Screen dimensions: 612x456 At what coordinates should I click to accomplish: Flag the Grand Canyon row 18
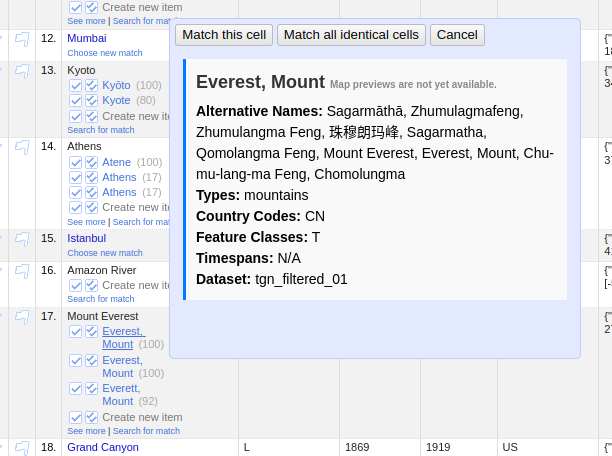22,448
